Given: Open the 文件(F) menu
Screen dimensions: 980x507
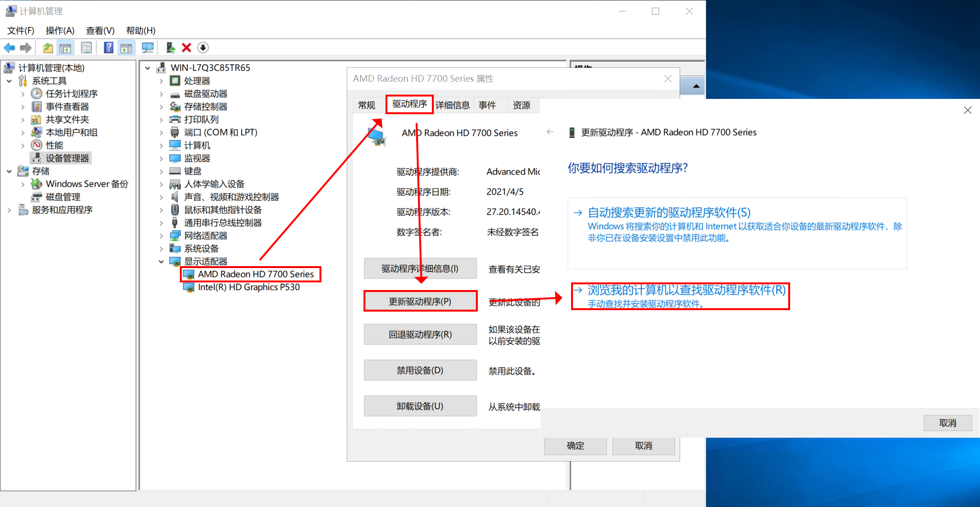Looking at the screenshot, I should tap(21, 31).
